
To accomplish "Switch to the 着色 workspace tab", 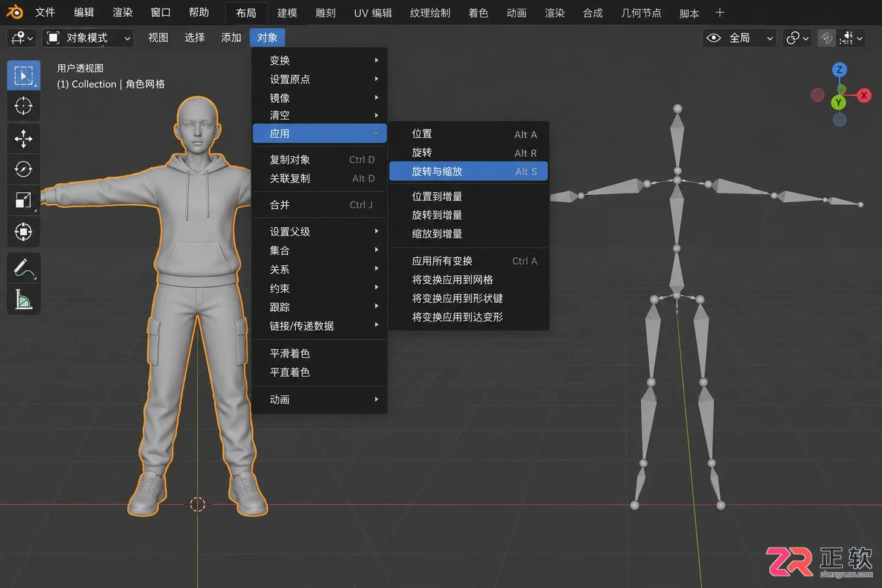I will click(x=478, y=13).
